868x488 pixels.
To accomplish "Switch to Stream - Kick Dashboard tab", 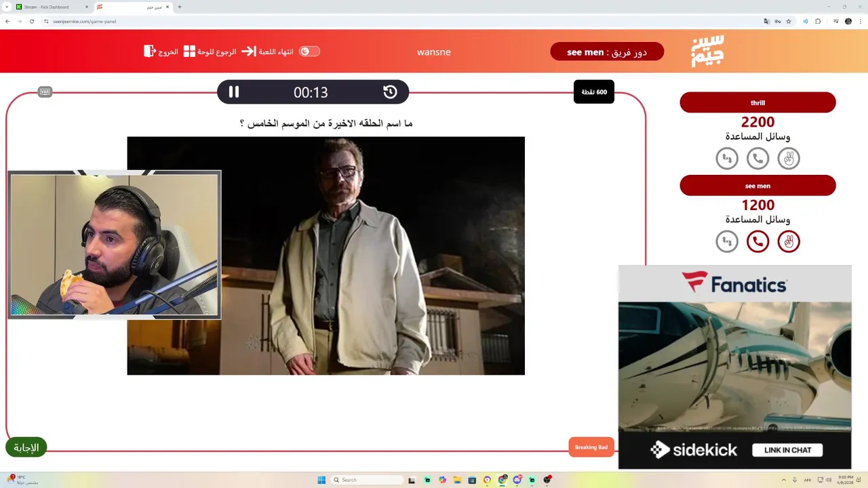I will point(52,7).
